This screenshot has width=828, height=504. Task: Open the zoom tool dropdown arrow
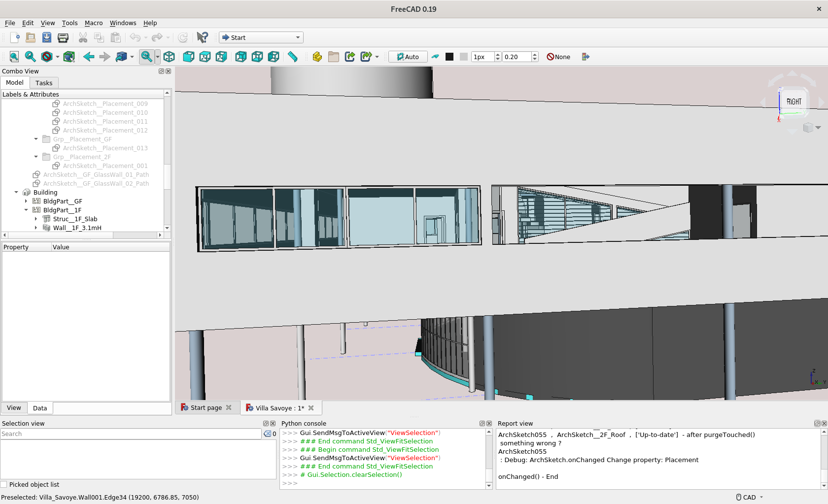[x=158, y=57]
